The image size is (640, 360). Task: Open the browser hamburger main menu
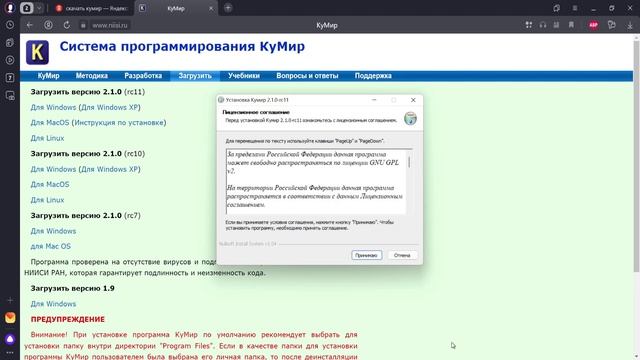pyautogui.click(x=575, y=8)
